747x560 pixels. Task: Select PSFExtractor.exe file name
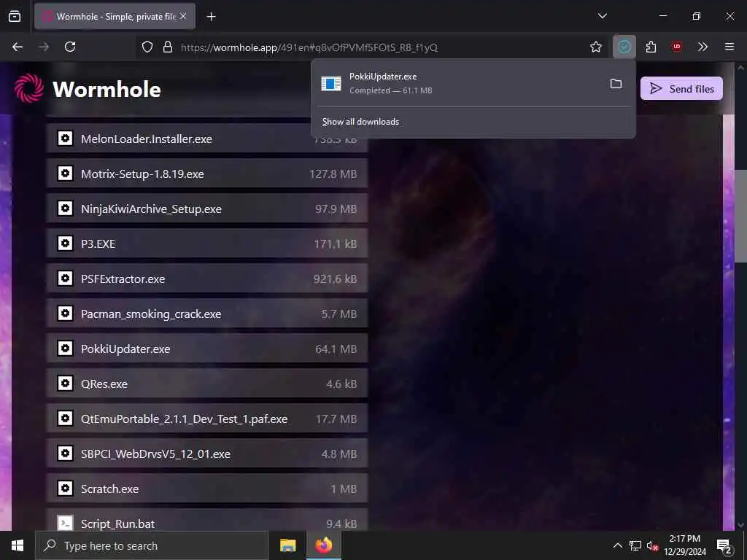click(123, 279)
